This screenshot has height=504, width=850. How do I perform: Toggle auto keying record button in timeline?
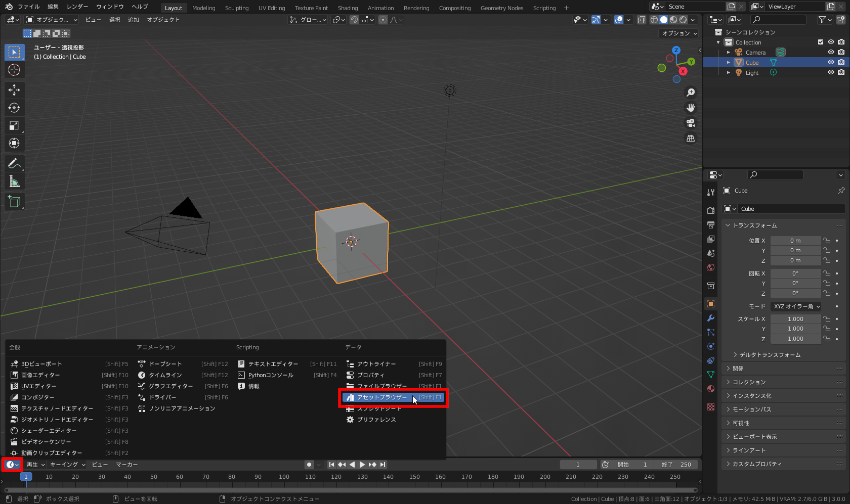click(x=309, y=465)
